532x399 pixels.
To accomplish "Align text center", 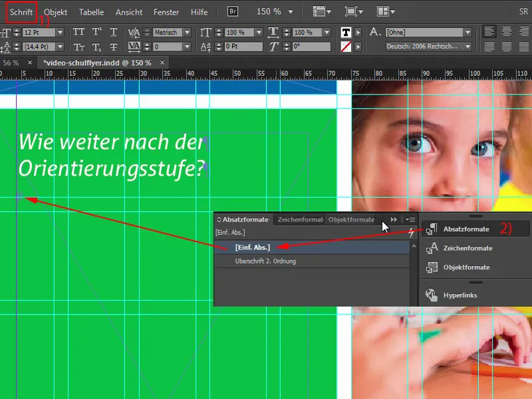I will (x=506, y=31).
